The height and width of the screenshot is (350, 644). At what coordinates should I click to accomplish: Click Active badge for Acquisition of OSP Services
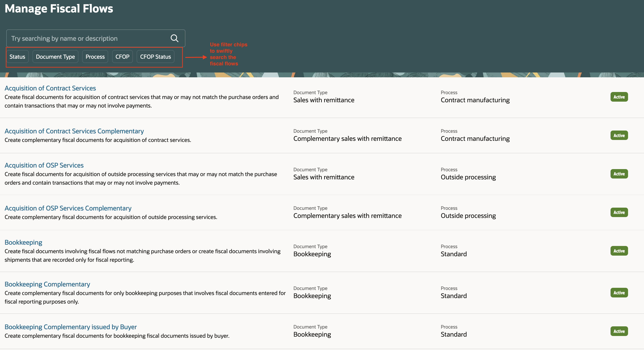[619, 174]
